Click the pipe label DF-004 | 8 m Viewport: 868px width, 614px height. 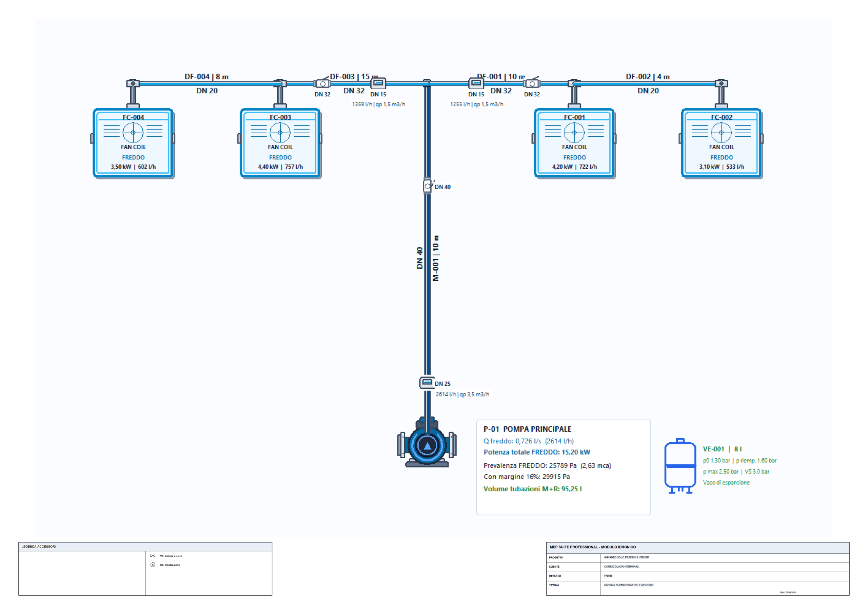[206, 76]
